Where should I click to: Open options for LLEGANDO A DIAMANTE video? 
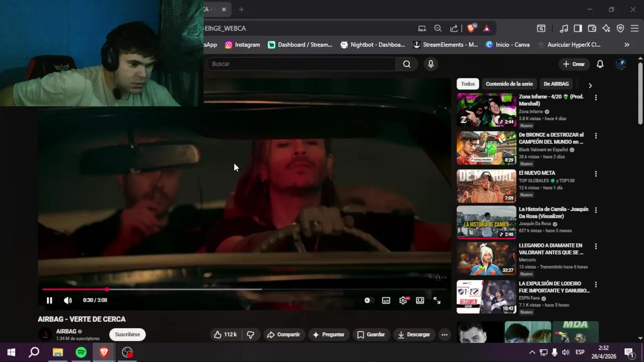pos(596,246)
